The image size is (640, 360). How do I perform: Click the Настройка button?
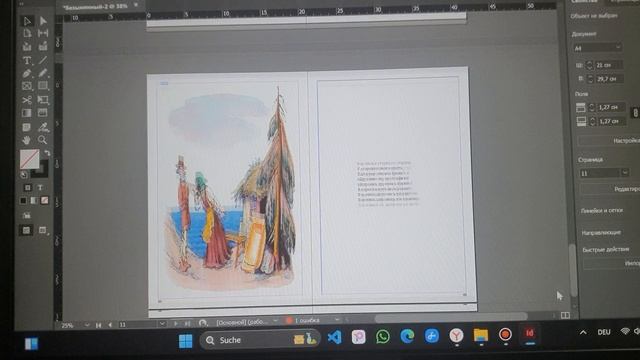[609, 141]
